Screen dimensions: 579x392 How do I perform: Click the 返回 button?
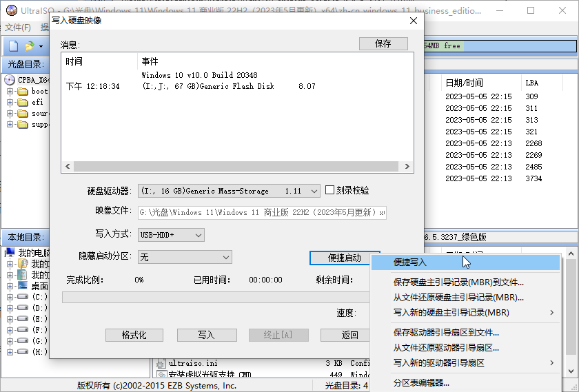pyautogui.click(x=345, y=335)
